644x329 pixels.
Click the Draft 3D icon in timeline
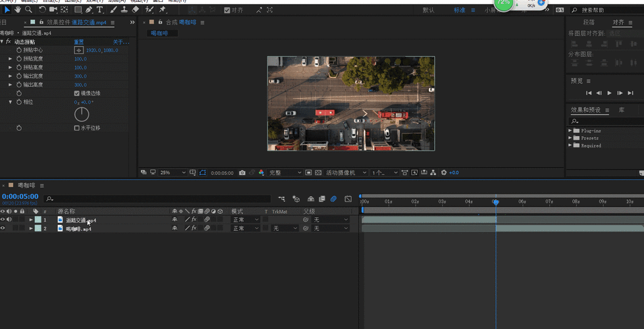[296, 199]
